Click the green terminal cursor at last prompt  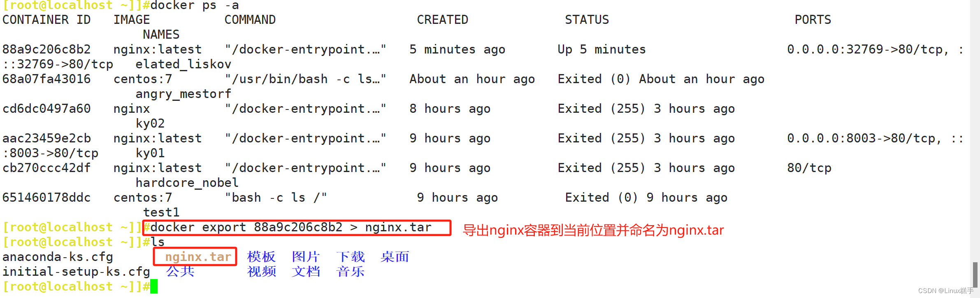pyautogui.click(x=154, y=286)
